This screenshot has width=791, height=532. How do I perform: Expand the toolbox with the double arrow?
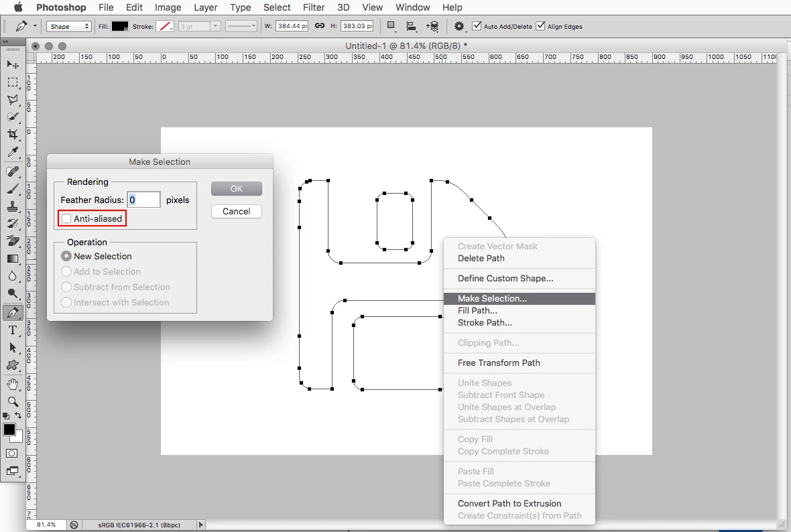pos(5,42)
